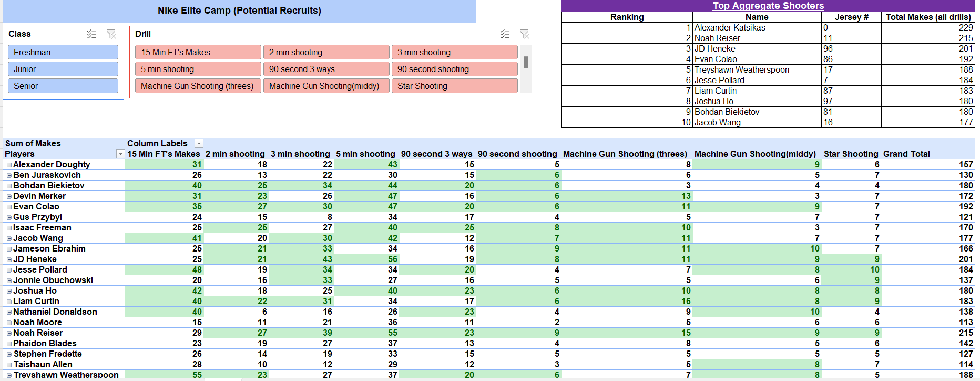Select Jacob Wang in ranking table

coord(757,122)
